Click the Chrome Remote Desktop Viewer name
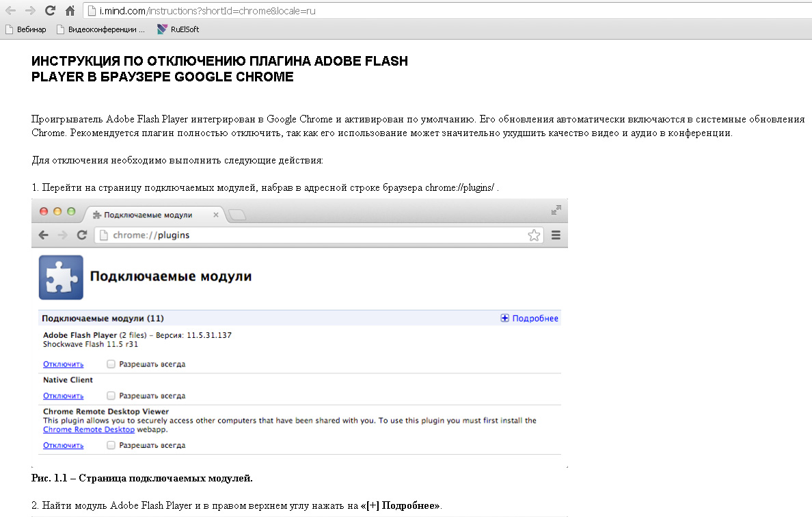 106,411
